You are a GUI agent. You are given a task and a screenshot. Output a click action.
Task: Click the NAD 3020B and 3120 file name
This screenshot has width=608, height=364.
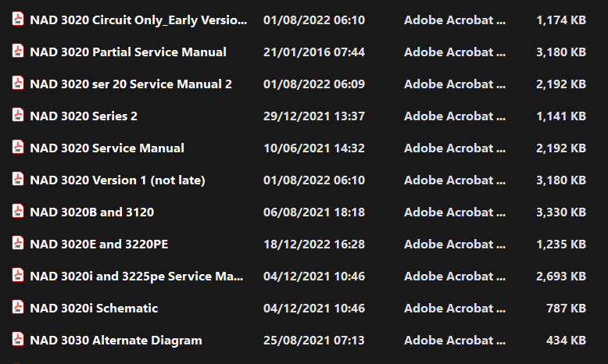coord(92,212)
